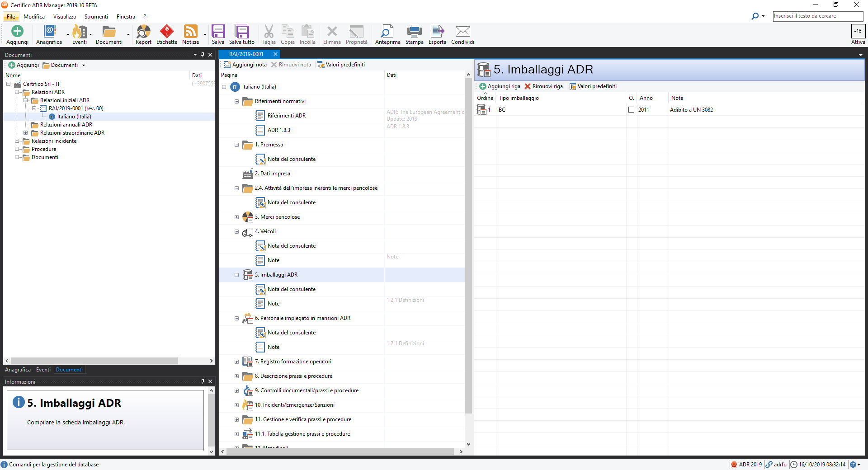Click the search text input field
Image resolution: width=868 pixels, height=470 pixels.
pos(817,16)
